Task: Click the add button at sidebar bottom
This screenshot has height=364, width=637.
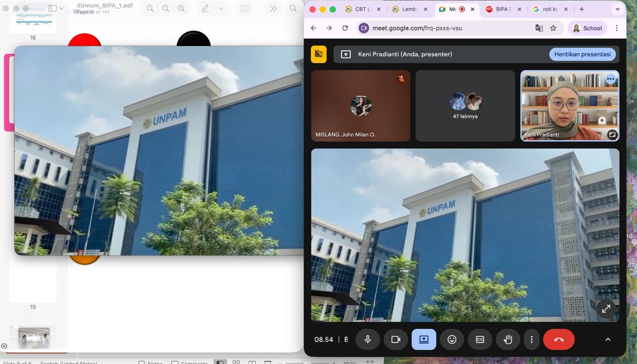Action: tap(4, 346)
